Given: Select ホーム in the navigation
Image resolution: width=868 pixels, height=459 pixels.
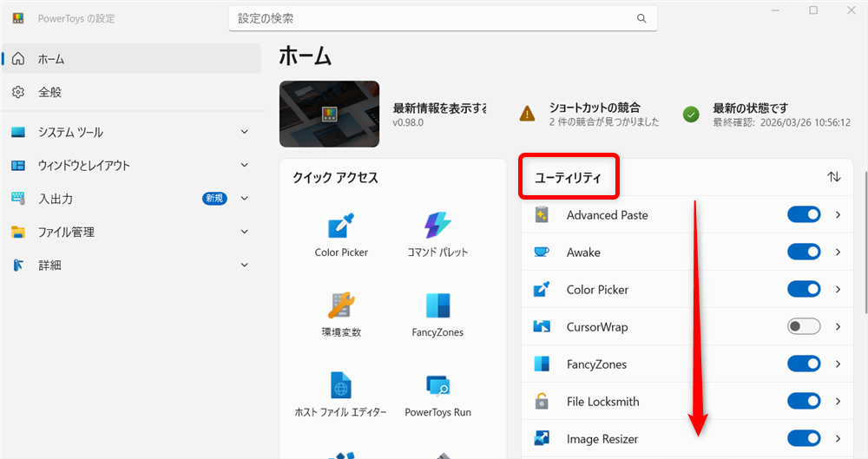Looking at the screenshot, I should [x=132, y=59].
